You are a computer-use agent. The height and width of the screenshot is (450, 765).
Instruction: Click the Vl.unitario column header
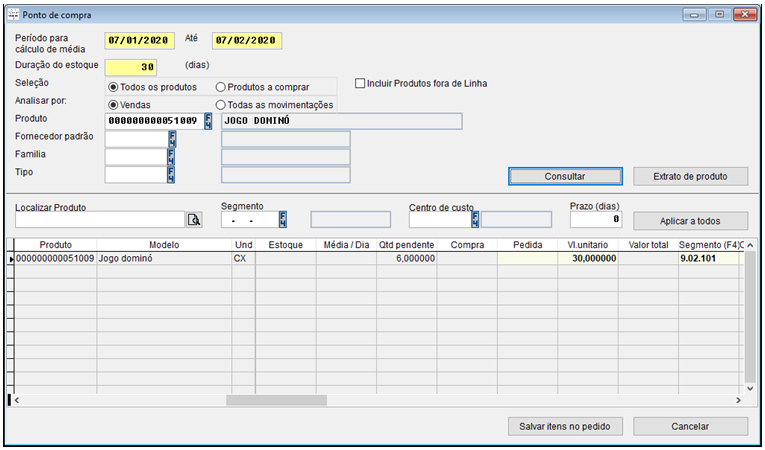click(587, 244)
